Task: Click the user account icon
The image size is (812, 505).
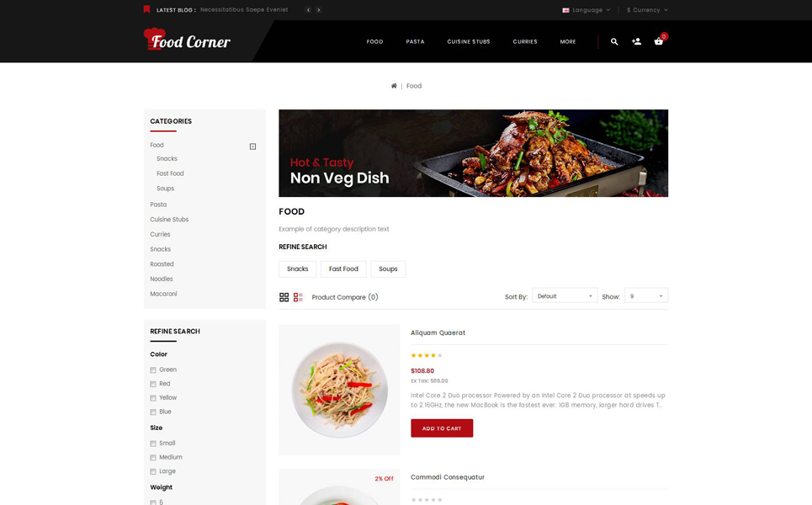Action: [x=636, y=41]
